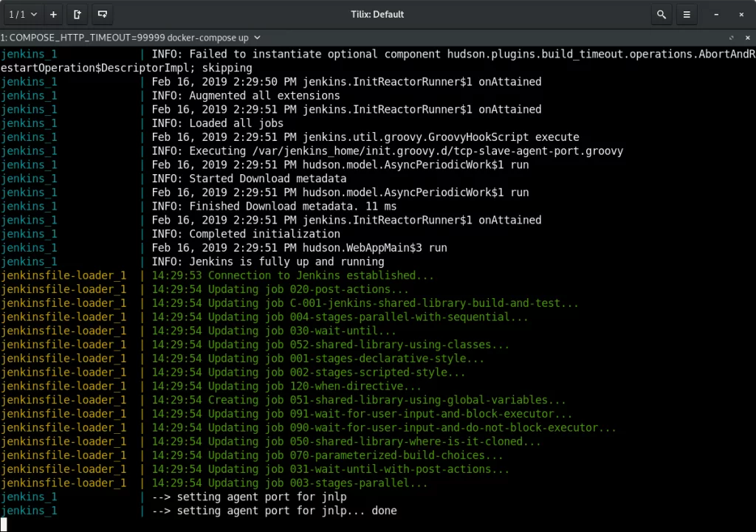The image size is (756, 532).
Task: Close the Tilix window
Action: click(741, 15)
